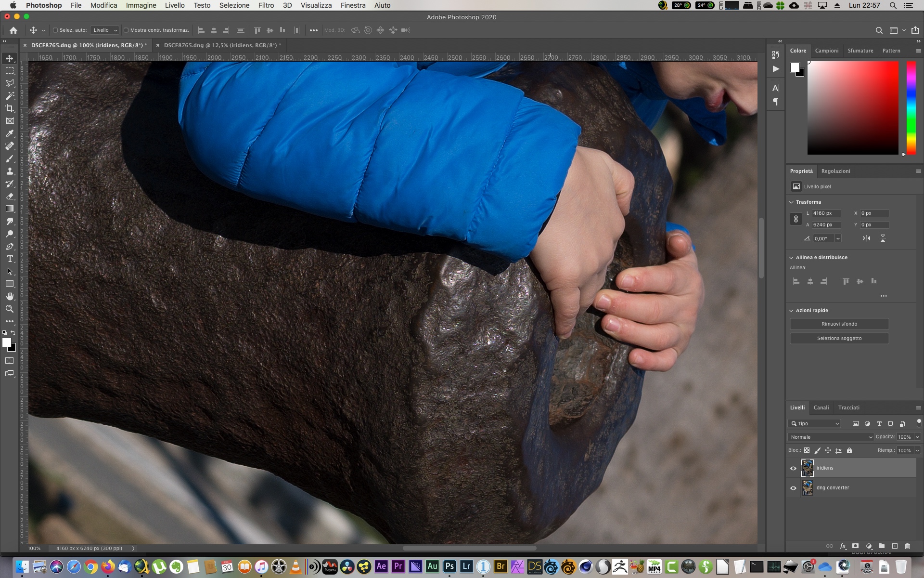This screenshot has height=578, width=924.
Task: Open the Livello auto-select dropdown
Action: coord(104,30)
